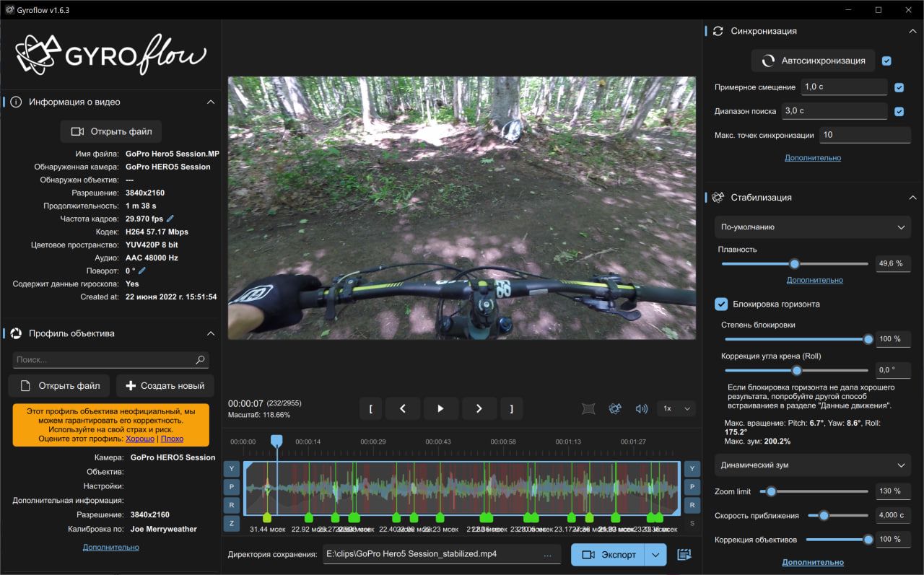The image size is (924, 575).
Task: Toggle the stabilization icon below the preview
Action: tap(615, 408)
